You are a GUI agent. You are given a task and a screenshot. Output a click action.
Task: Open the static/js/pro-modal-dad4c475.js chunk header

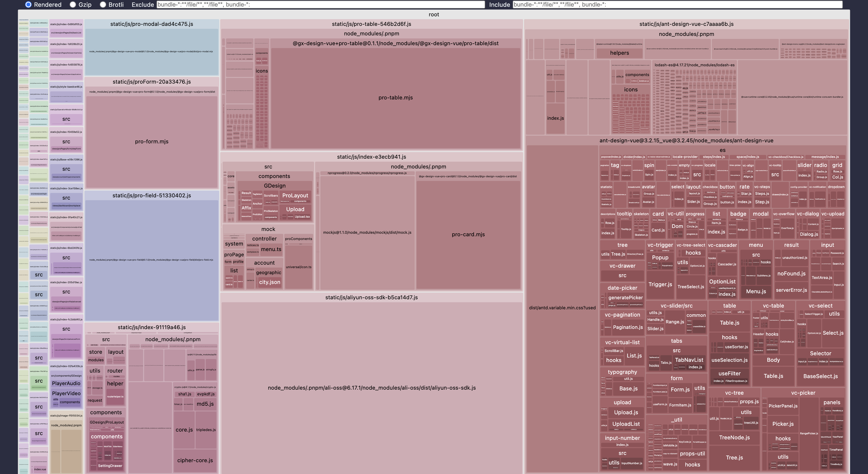pyautogui.click(x=152, y=24)
